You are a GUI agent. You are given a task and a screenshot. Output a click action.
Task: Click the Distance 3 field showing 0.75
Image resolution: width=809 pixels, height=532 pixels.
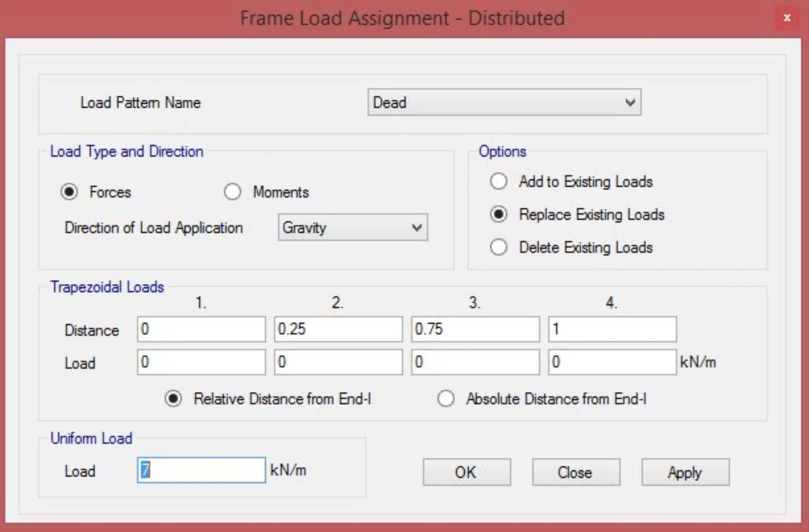(x=475, y=329)
